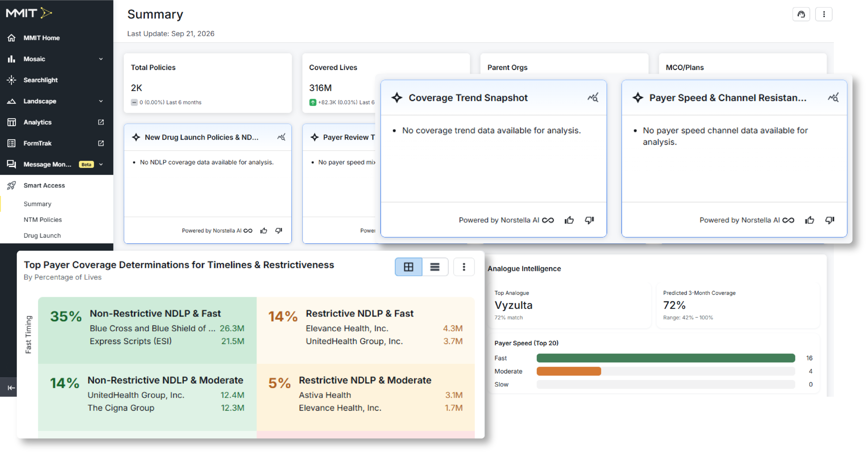Open options menu for Top Payer Coverage chart
This screenshot has width=868, height=454.
coord(464,267)
